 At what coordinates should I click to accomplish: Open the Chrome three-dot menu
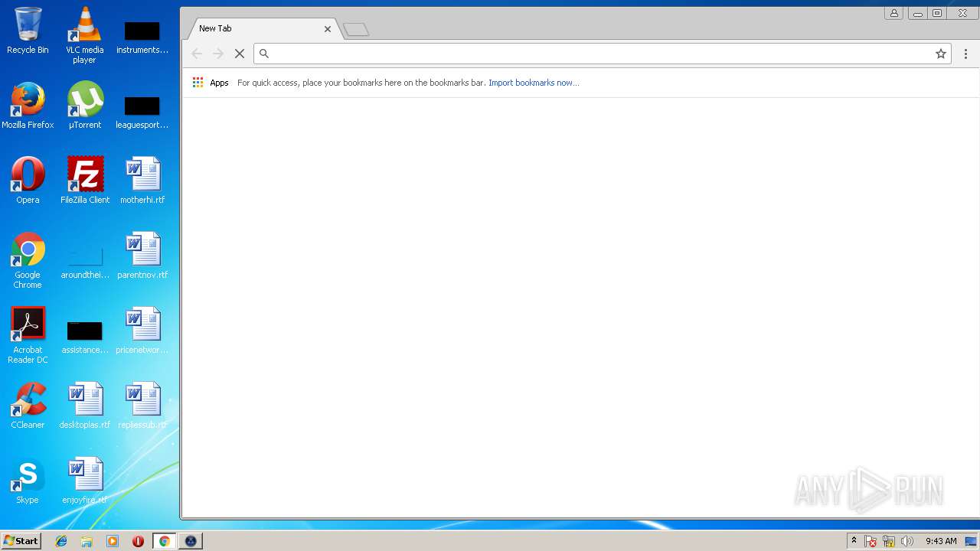pos(965,54)
